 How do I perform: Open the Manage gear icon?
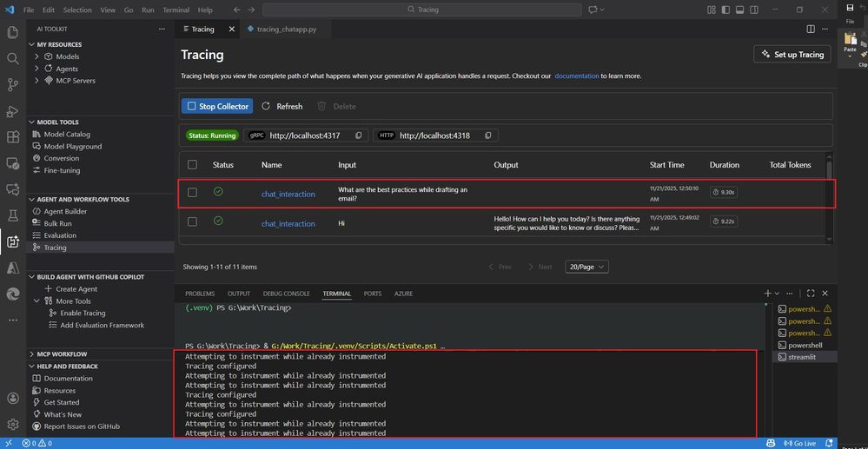[13, 425]
